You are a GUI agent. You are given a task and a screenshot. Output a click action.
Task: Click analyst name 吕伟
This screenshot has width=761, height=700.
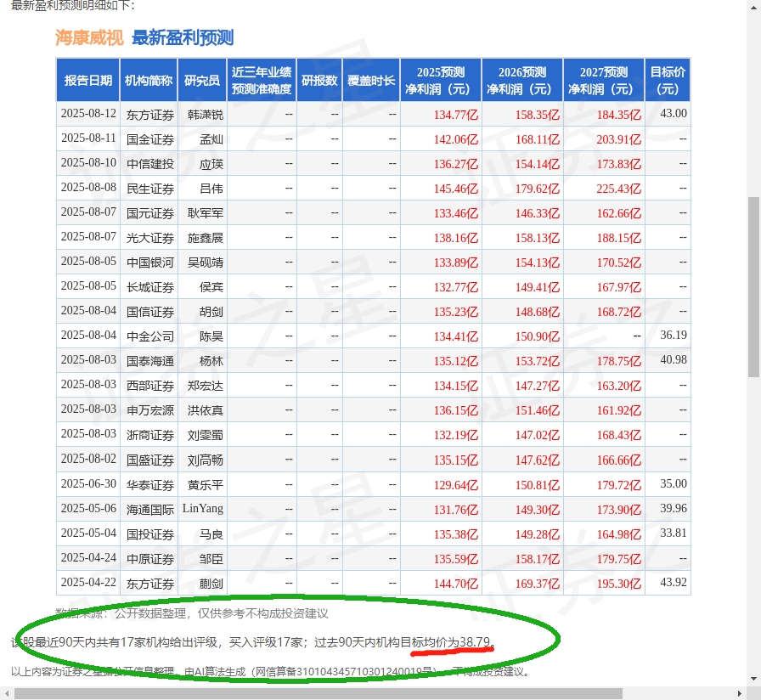211,189
